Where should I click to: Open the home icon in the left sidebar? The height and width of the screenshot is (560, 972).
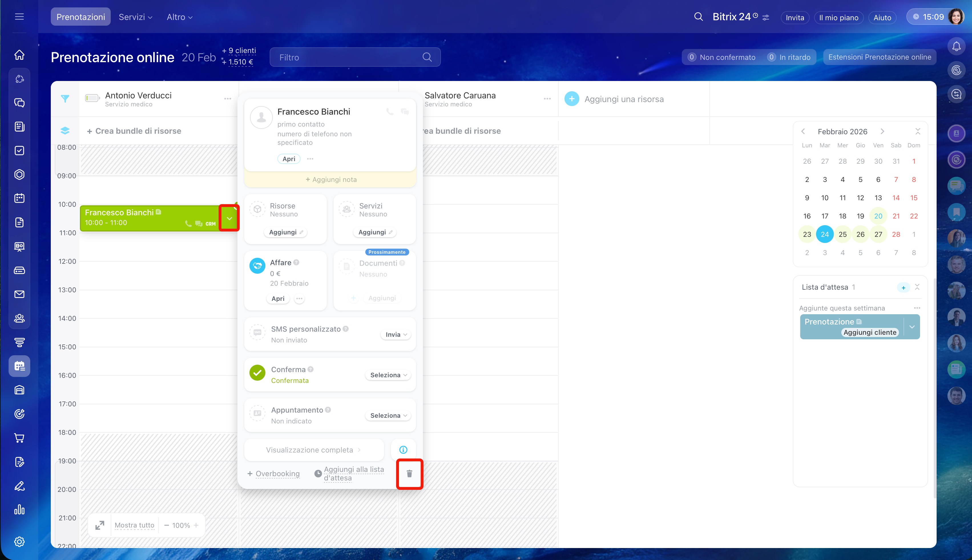[19, 55]
